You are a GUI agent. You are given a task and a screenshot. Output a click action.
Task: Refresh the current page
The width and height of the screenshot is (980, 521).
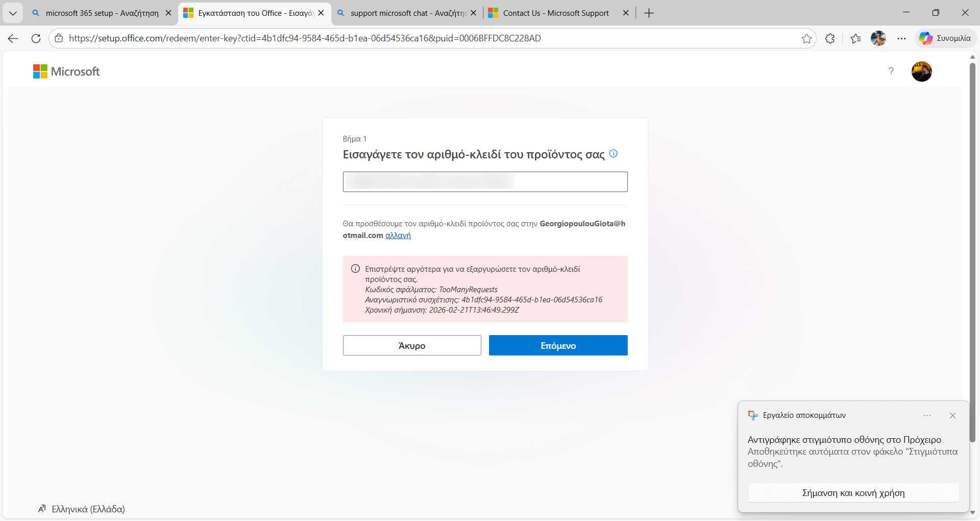[36, 38]
